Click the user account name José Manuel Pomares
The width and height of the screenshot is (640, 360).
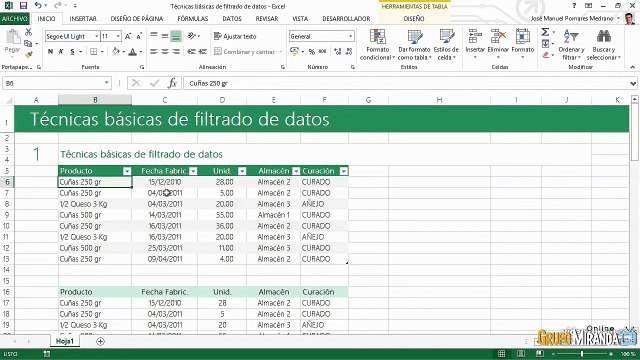[571, 19]
